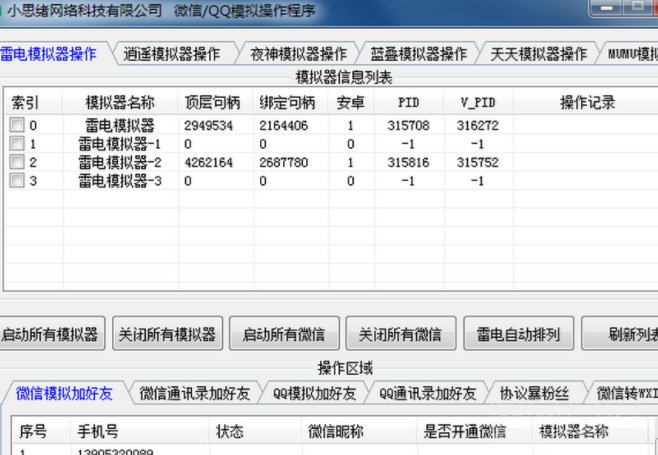This screenshot has height=455, width=658.
Task: Select the 微信模拟加好友 tab
Action: tap(64, 394)
